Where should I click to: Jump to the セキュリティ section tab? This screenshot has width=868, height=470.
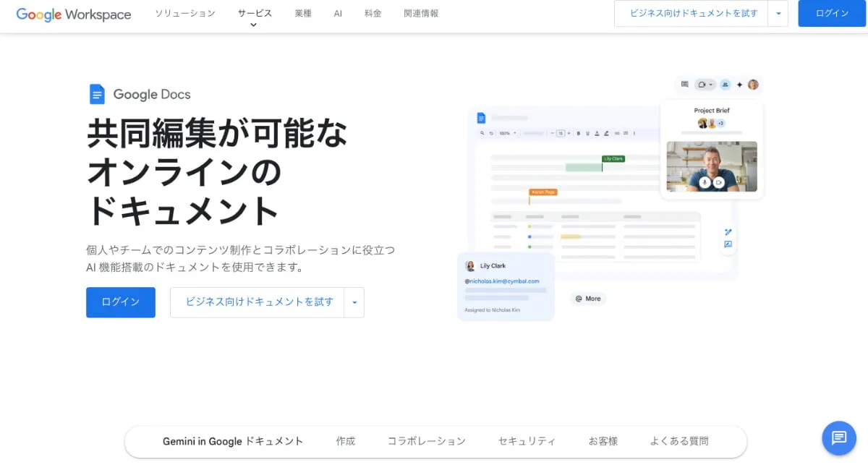[x=527, y=441]
